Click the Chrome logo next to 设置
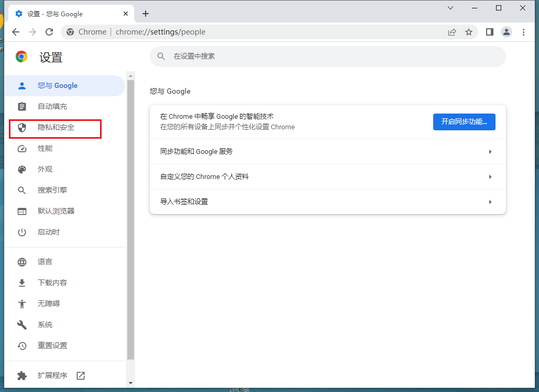The image size is (539, 392). [21, 57]
